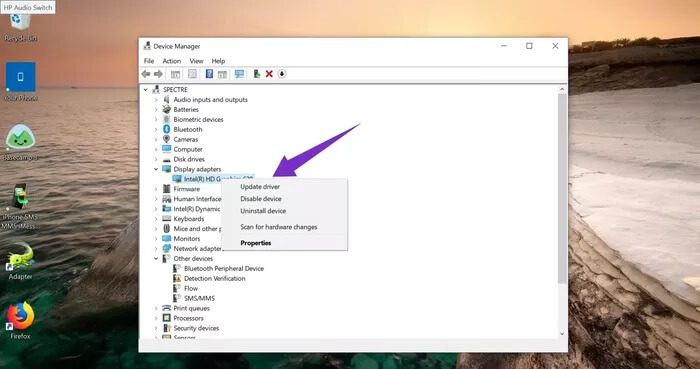Click the Help question mark toolbar icon
Image resolution: width=700 pixels, height=369 pixels.
(x=209, y=74)
